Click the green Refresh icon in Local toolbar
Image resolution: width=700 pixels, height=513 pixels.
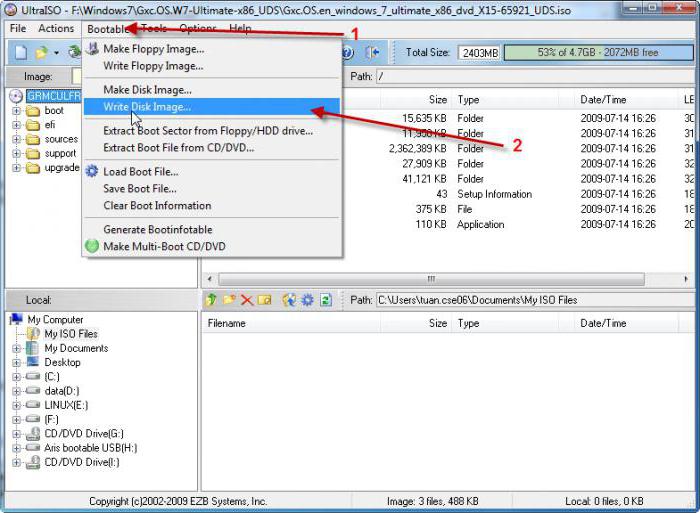[x=326, y=300]
